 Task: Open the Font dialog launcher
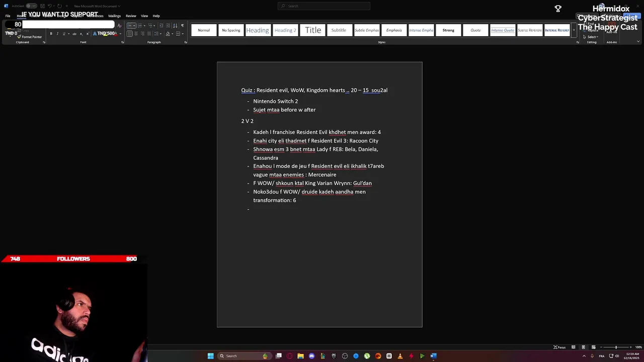coord(122,42)
